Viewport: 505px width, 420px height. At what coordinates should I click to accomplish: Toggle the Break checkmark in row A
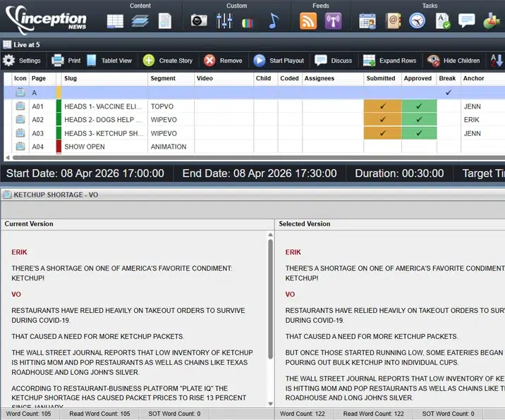point(448,92)
